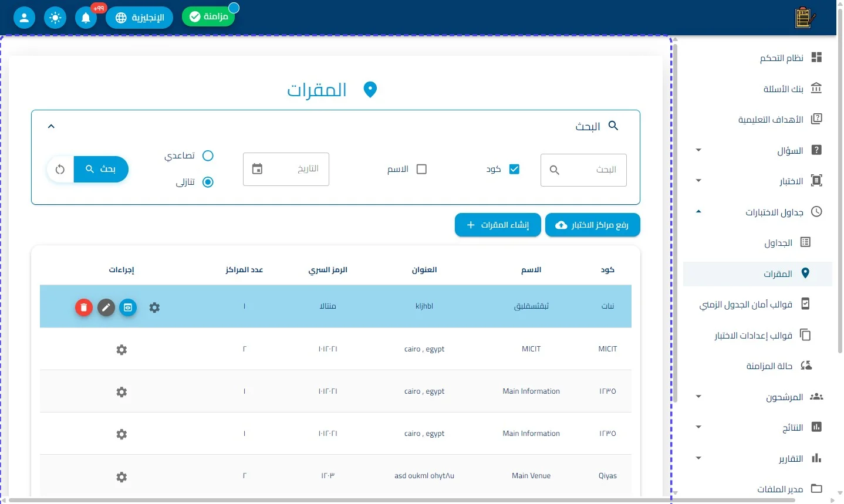Edit the نات venue with pencil icon

(x=106, y=307)
